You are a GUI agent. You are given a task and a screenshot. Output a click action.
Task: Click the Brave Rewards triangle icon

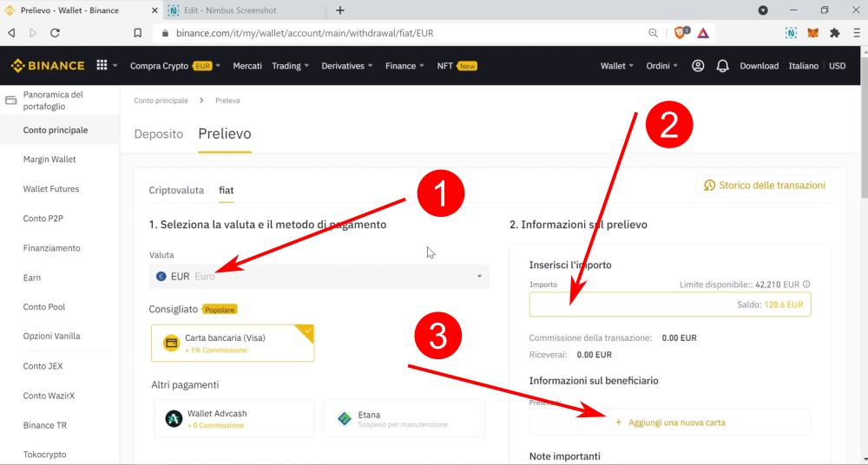(703, 33)
